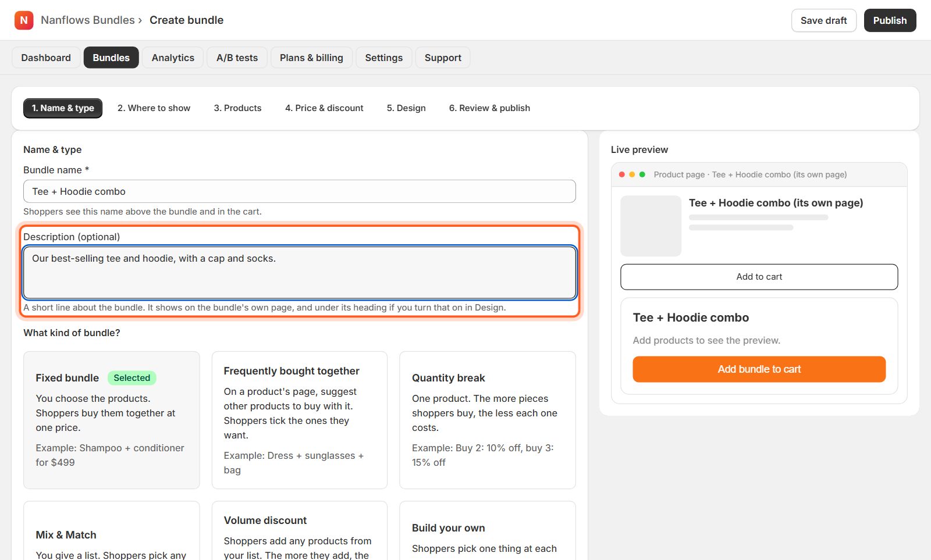
Task: Click 'Example: Shampoo + conditioner for $499' text
Action: (x=110, y=455)
